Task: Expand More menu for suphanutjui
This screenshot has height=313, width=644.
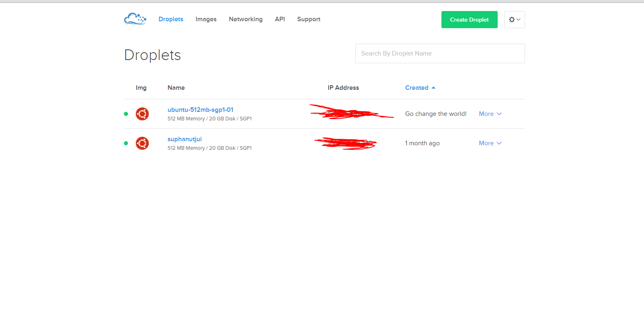Action: (x=490, y=143)
